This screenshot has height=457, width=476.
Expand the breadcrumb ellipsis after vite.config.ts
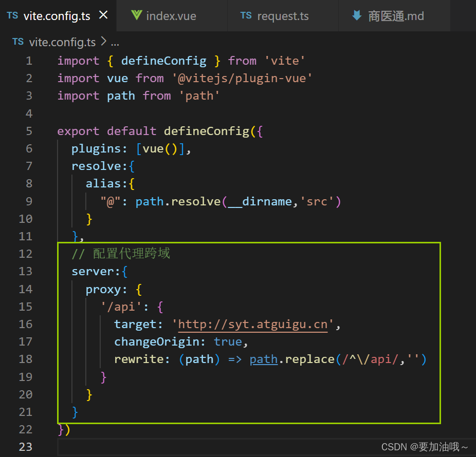coord(115,43)
